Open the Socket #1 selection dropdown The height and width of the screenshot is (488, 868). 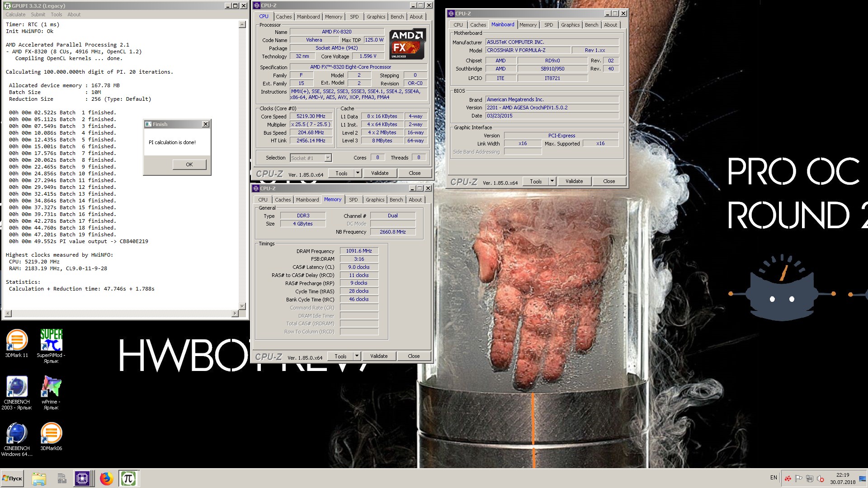pos(328,158)
